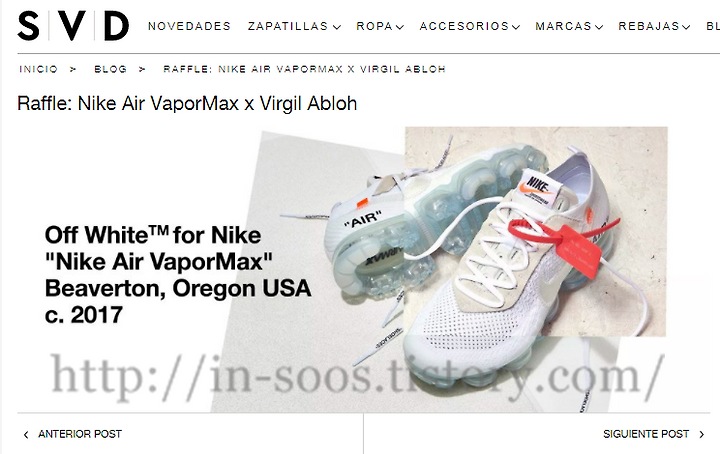
Task: Click the SVD logo
Action: (x=73, y=26)
